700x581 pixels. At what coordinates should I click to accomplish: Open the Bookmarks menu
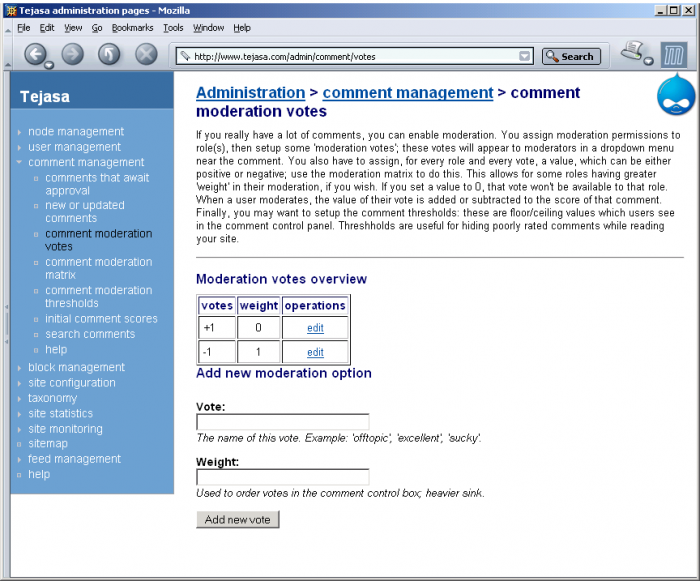[133, 28]
